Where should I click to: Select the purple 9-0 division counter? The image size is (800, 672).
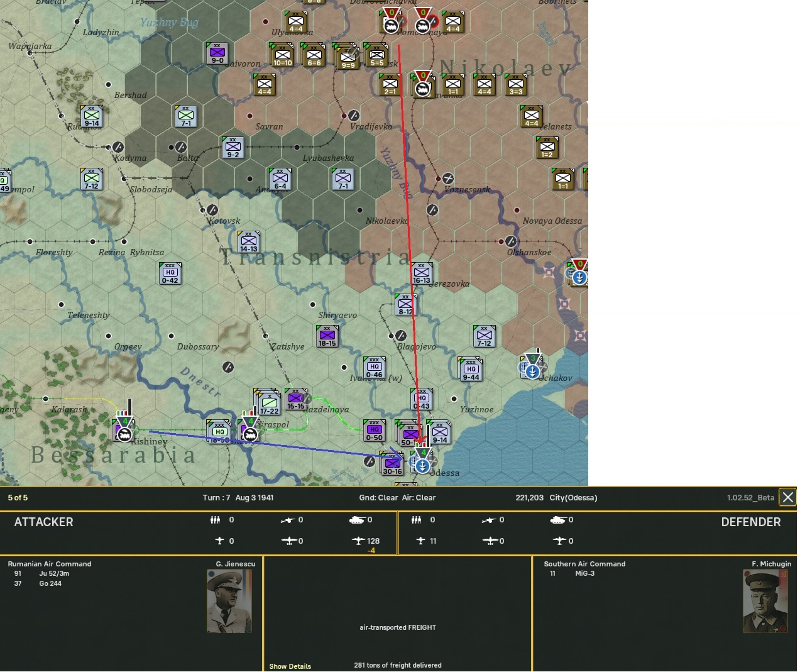(x=217, y=53)
